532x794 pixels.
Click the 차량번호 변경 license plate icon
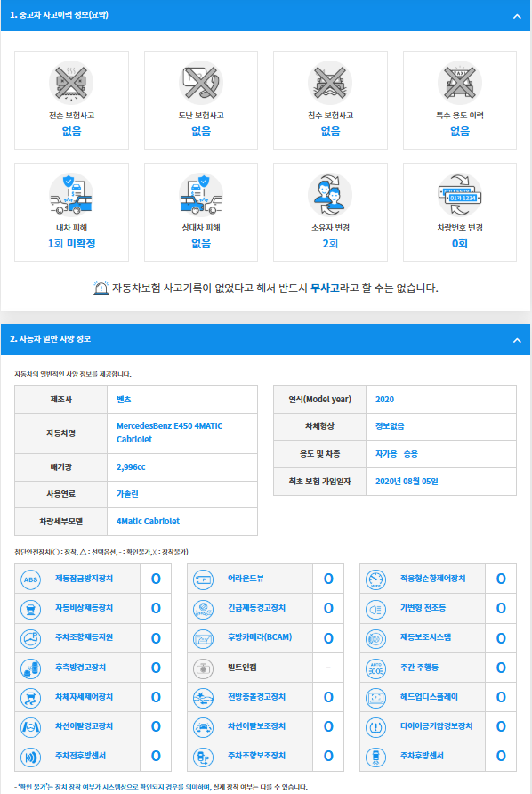click(x=460, y=195)
